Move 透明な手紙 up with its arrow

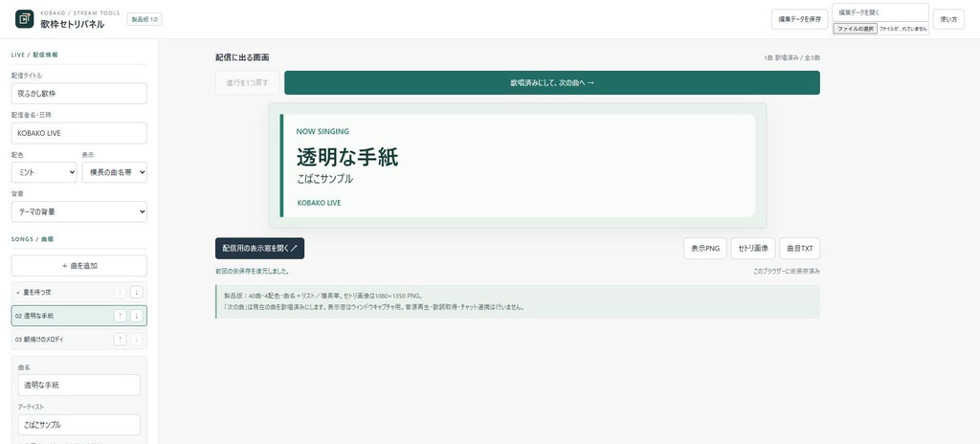(x=120, y=316)
